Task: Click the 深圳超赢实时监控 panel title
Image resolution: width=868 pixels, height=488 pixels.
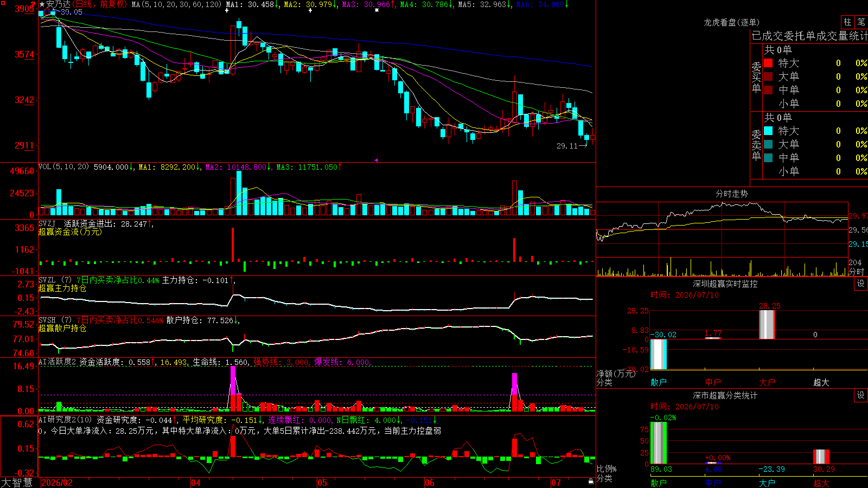Action: tap(725, 284)
